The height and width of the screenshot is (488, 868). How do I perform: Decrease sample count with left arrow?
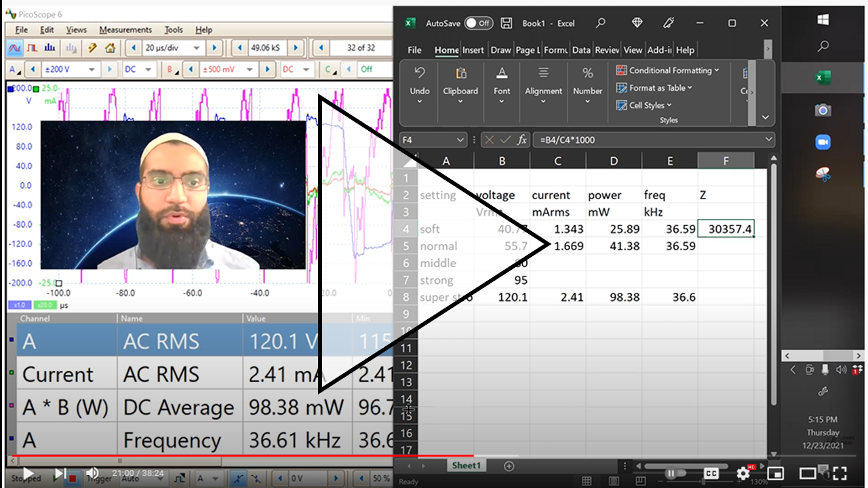(x=239, y=48)
